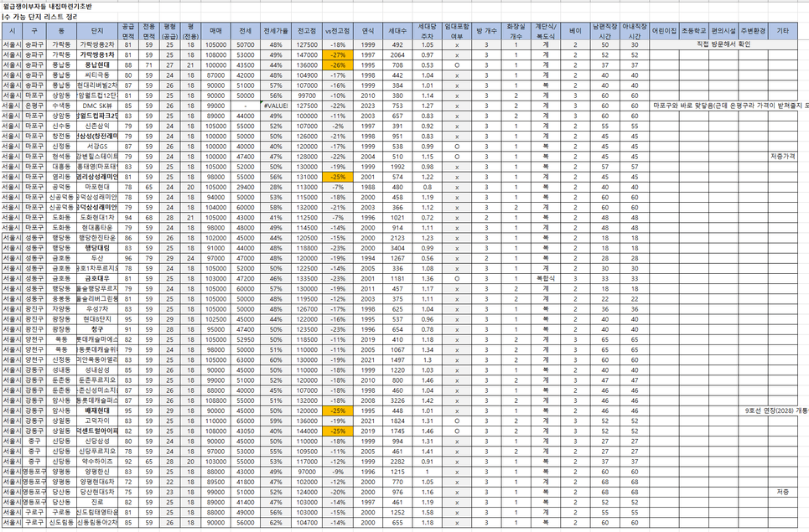Select the '현대8단지' cell
The image size is (809, 532).
pos(97,319)
